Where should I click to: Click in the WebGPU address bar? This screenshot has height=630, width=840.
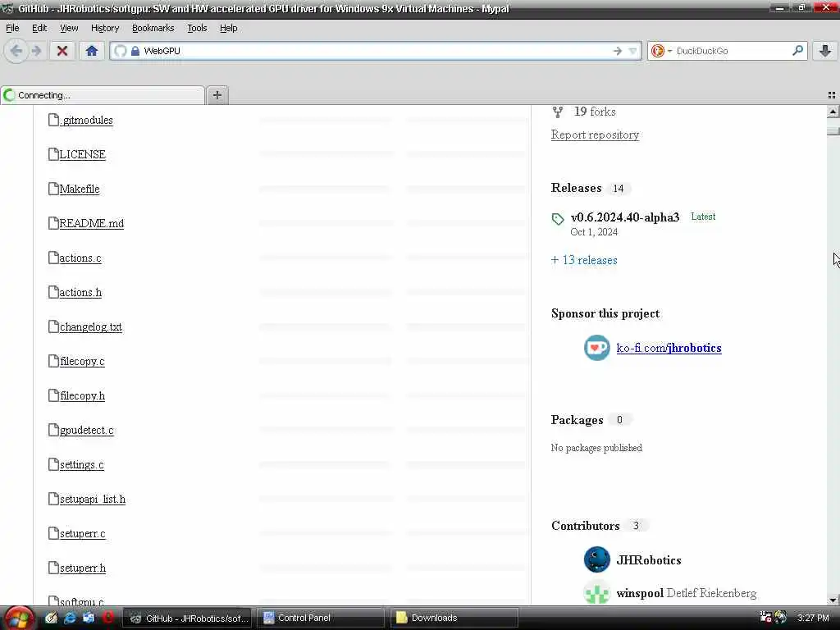click(375, 51)
